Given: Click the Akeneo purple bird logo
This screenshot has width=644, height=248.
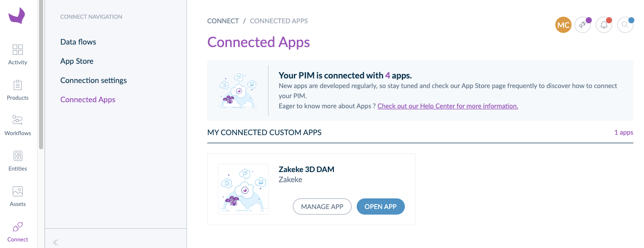Looking at the screenshot, I should point(17,16).
